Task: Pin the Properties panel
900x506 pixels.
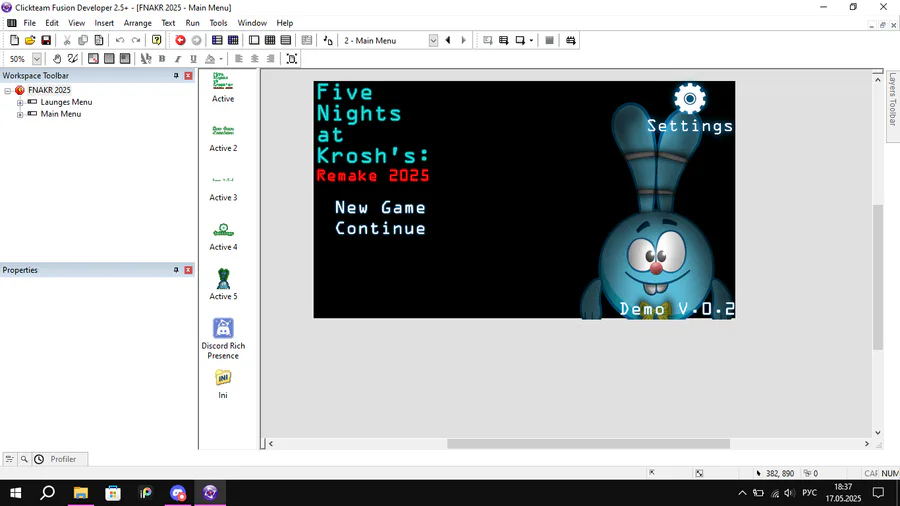Action: point(176,270)
